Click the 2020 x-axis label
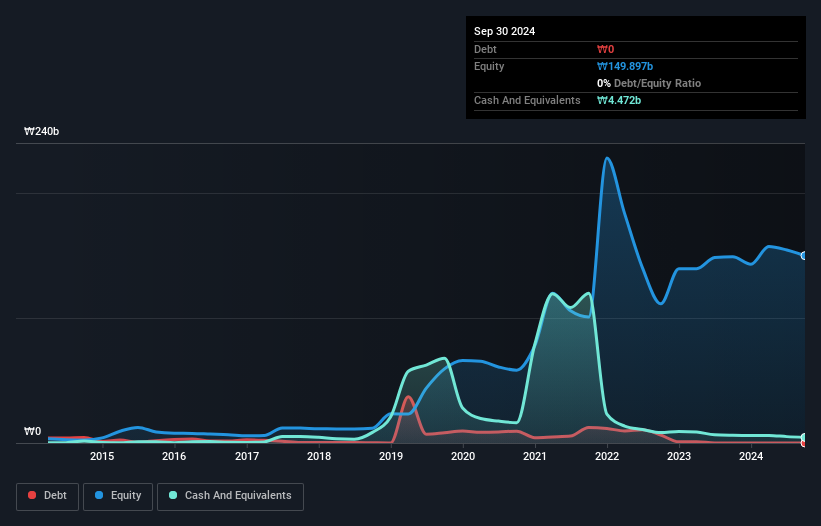The width and height of the screenshot is (821, 526). point(463,456)
